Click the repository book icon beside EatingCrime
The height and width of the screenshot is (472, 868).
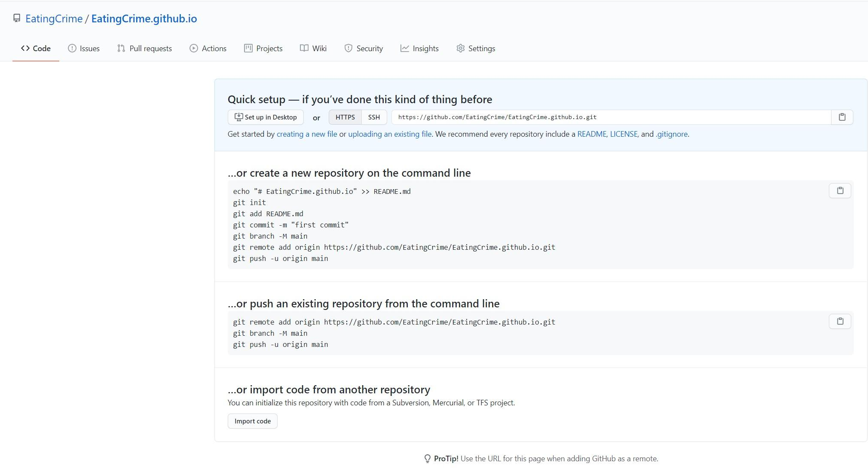(17, 18)
